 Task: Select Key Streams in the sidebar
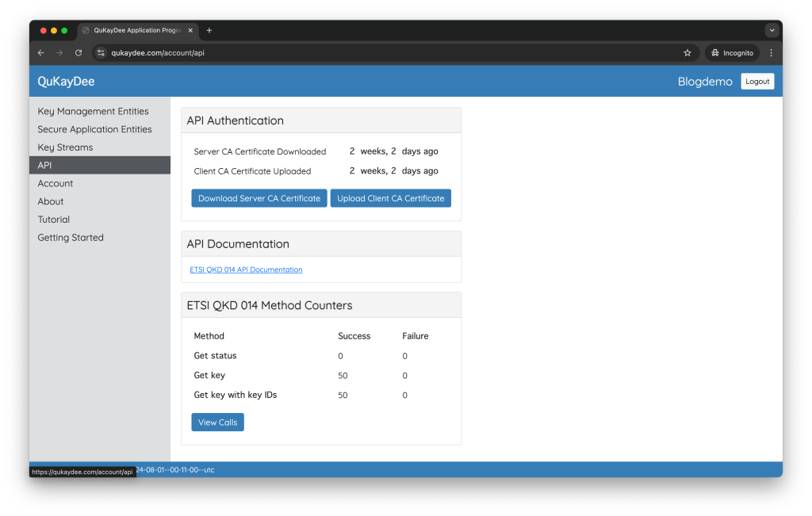click(x=65, y=147)
